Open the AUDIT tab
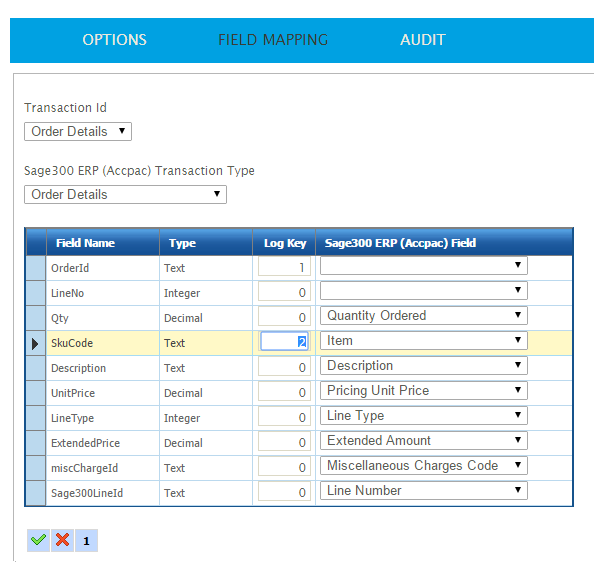 (422, 40)
